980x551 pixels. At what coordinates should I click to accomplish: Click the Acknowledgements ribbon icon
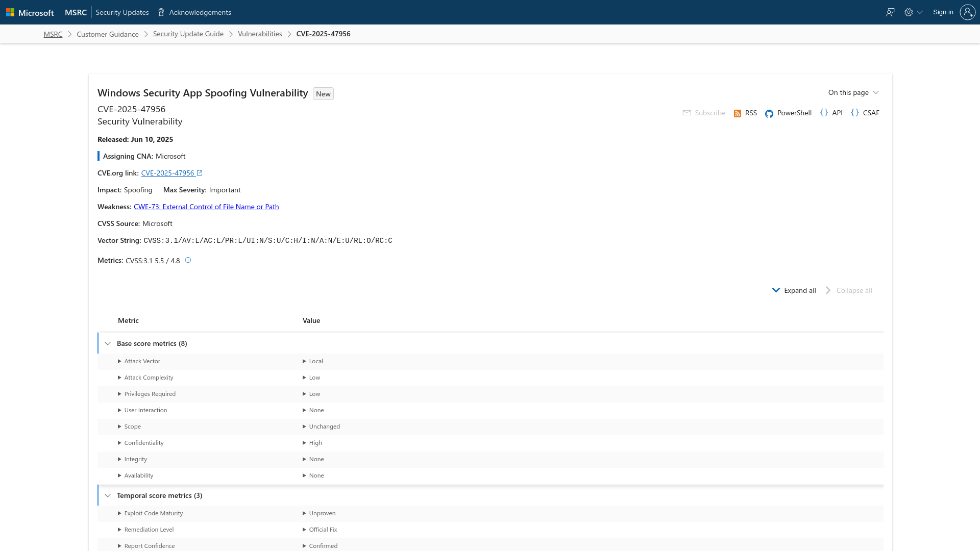click(161, 12)
